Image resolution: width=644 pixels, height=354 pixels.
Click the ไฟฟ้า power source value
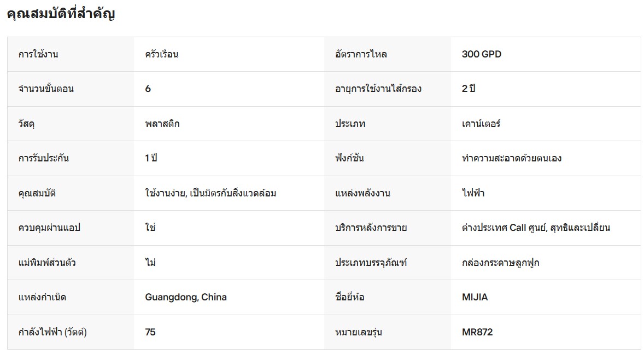(473, 193)
